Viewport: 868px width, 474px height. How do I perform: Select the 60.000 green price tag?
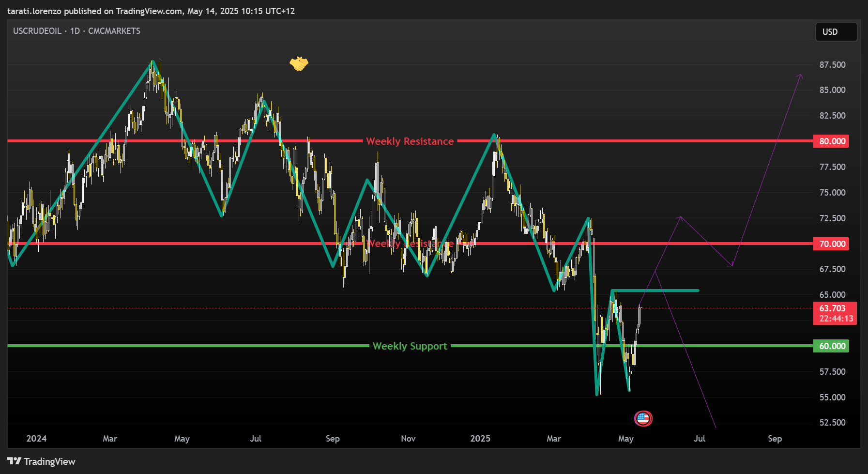click(x=832, y=346)
